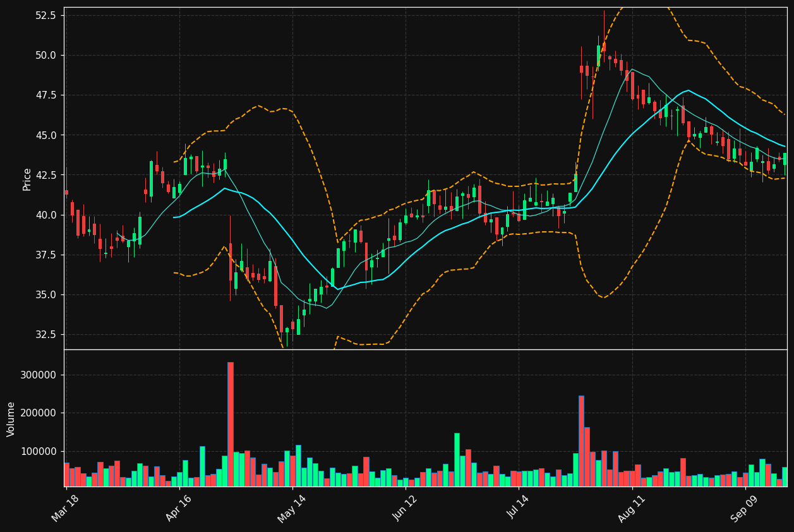Image resolution: width=794 pixels, height=532 pixels.
Task: Click the Jul 14 date label
Action: [x=519, y=507]
